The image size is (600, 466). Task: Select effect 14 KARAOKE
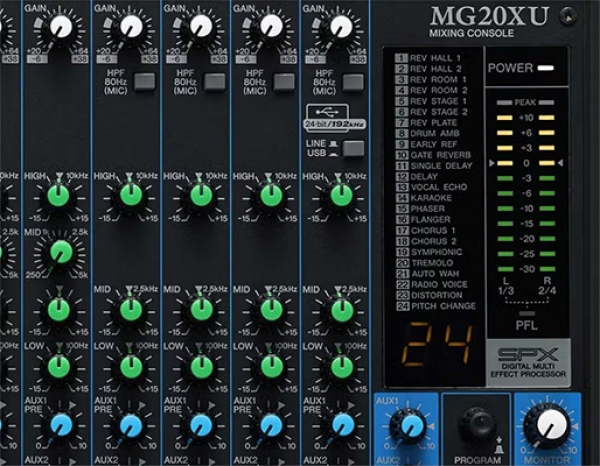(424, 198)
